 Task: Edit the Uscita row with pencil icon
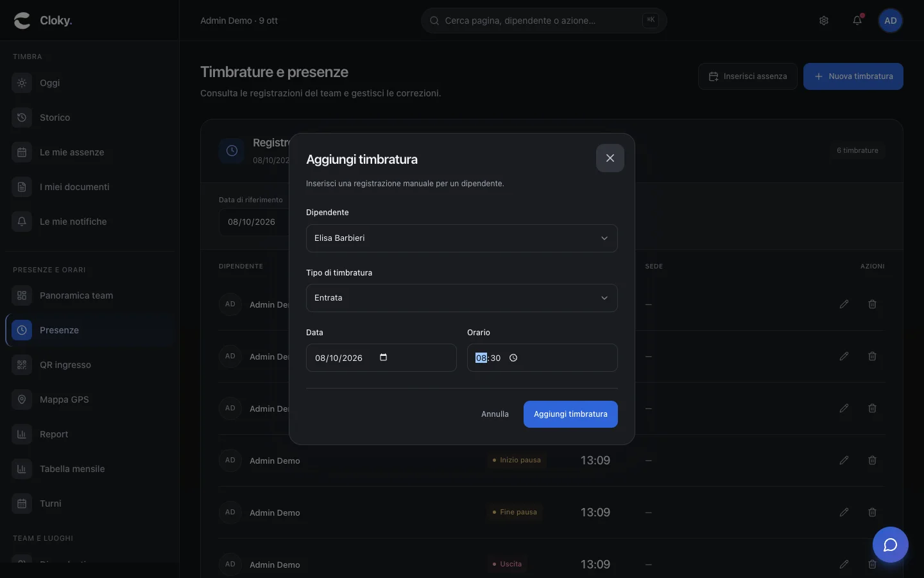[x=844, y=565]
